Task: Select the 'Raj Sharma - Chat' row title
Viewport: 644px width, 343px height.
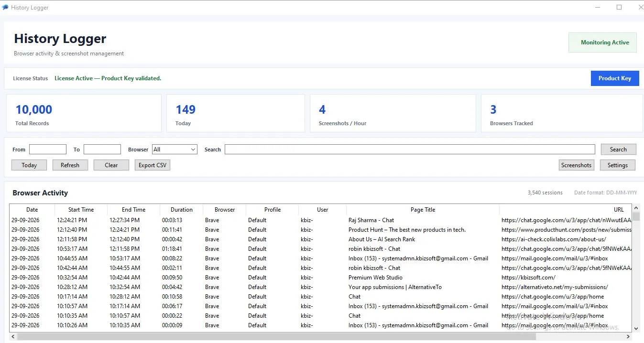Action: [x=371, y=220]
